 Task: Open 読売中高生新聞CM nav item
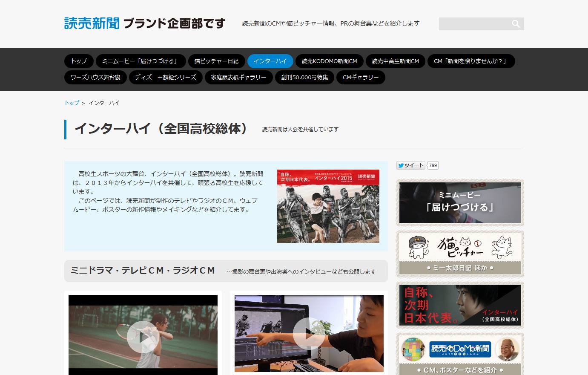tap(396, 61)
